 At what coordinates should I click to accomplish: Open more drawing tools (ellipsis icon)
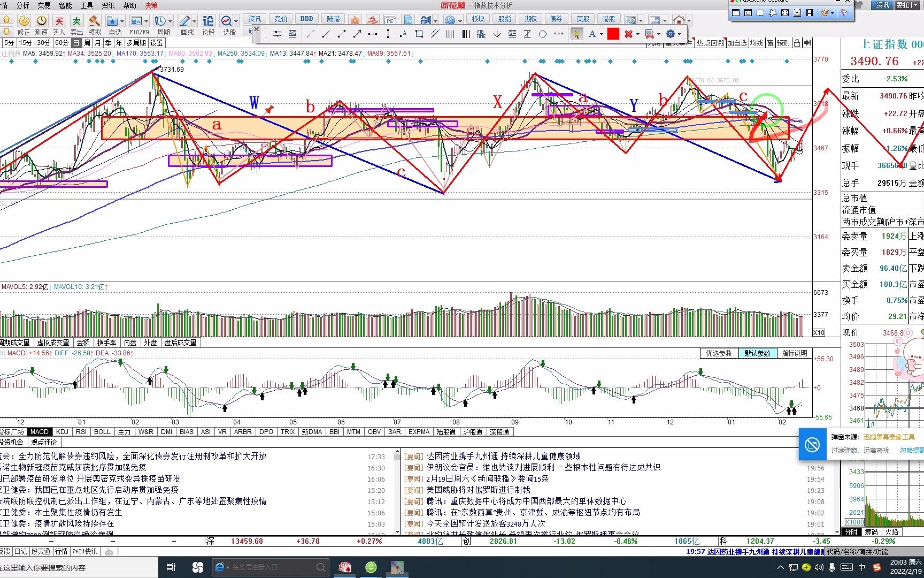tap(558, 34)
